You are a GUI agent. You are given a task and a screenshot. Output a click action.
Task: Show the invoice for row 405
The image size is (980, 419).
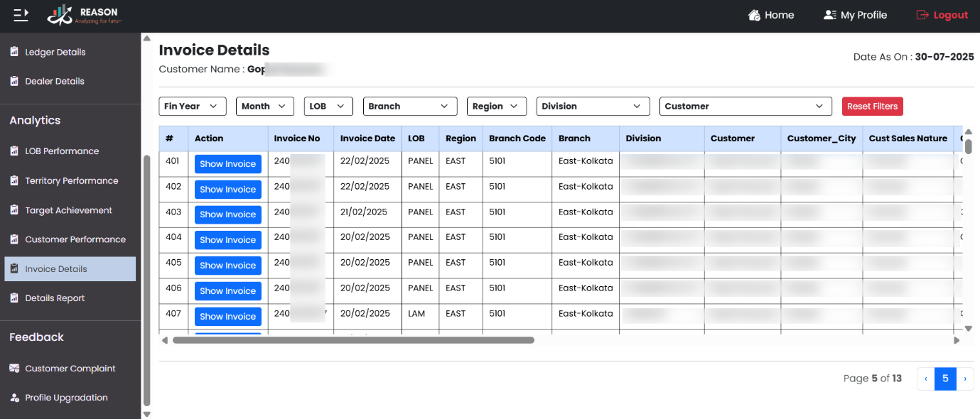pos(227,266)
